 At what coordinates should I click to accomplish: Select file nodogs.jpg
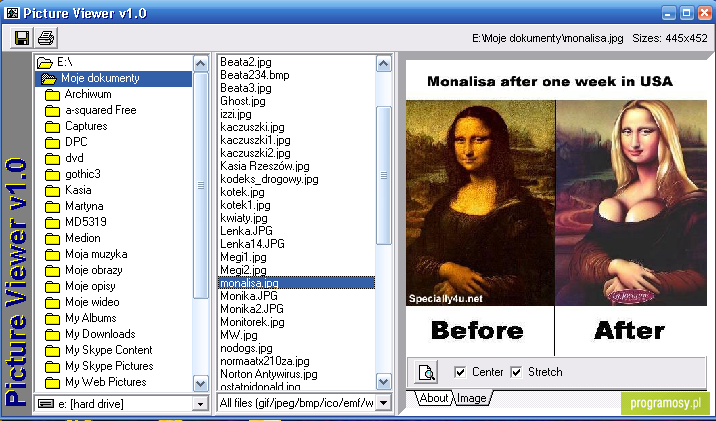pyautogui.click(x=246, y=348)
